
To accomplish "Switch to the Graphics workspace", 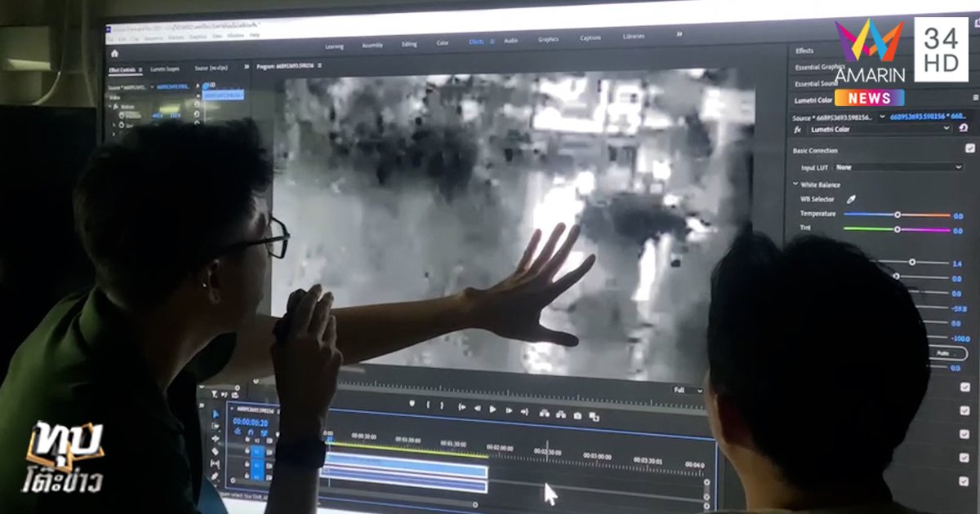I will (x=549, y=39).
